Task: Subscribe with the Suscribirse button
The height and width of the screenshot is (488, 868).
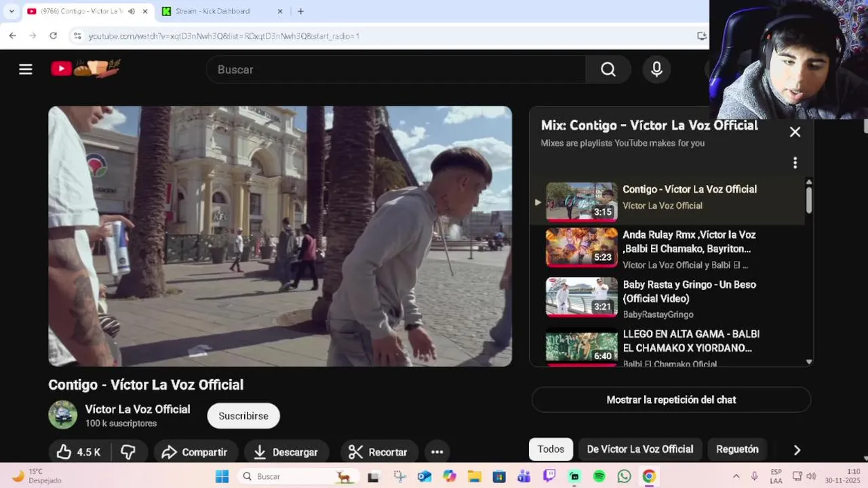Action: pyautogui.click(x=243, y=415)
